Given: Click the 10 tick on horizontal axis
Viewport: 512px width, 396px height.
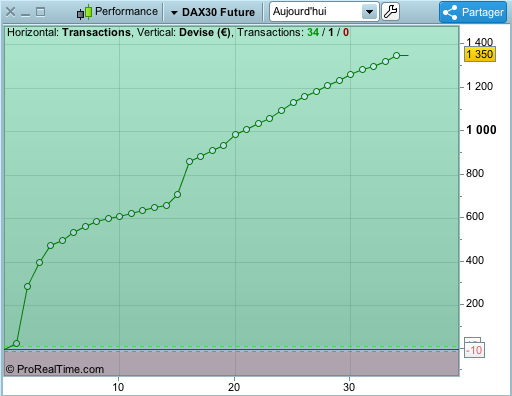Looking at the screenshot, I should (x=118, y=387).
